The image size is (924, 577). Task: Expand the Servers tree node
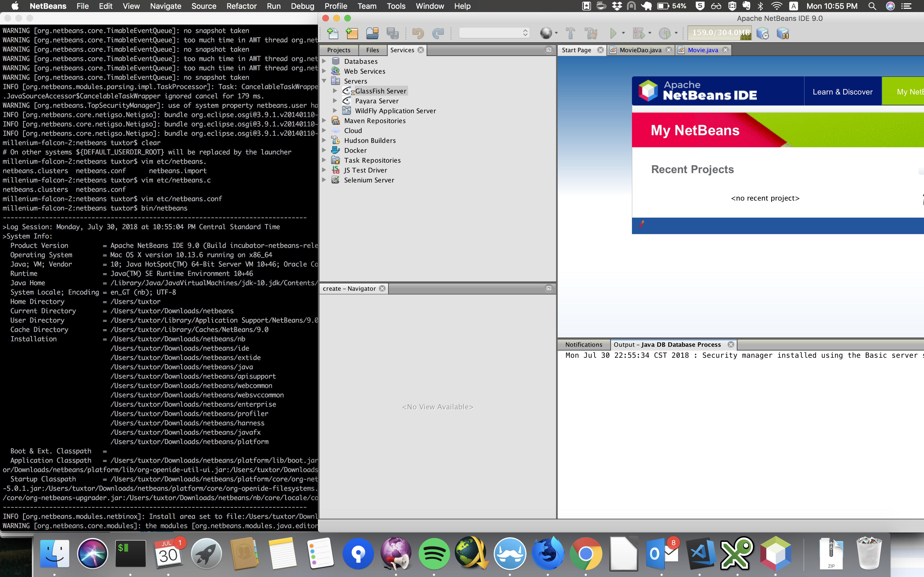[324, 81]
